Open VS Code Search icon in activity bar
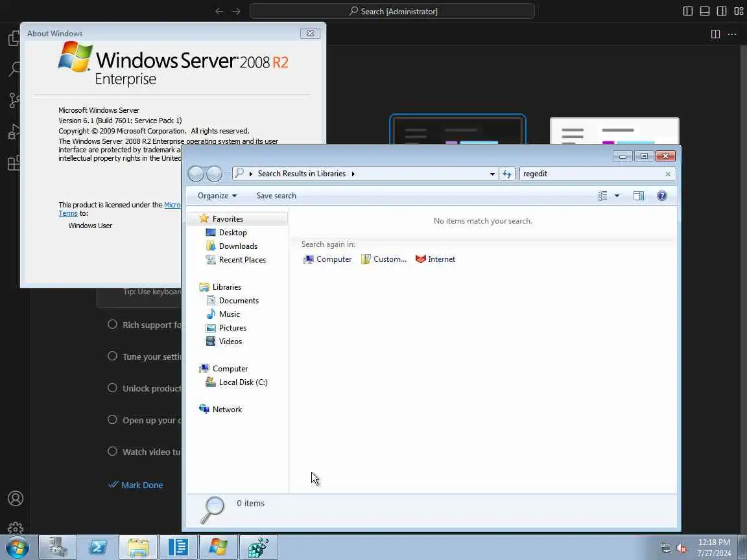 (15, 69)
